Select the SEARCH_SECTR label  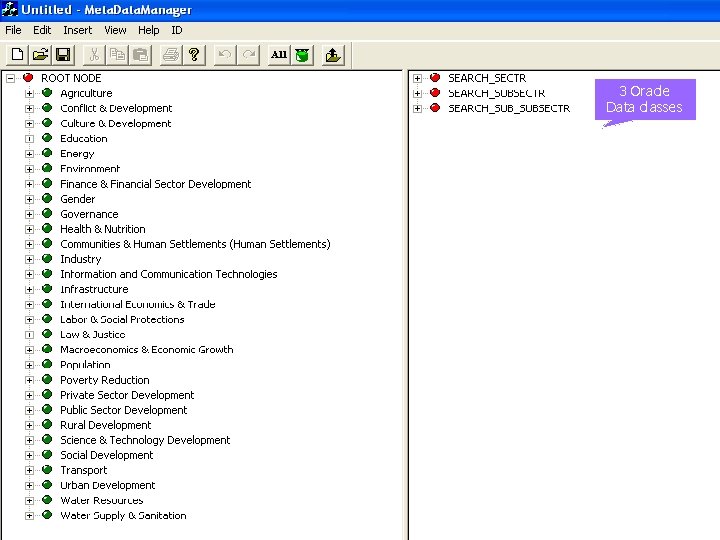pos(487,78)
